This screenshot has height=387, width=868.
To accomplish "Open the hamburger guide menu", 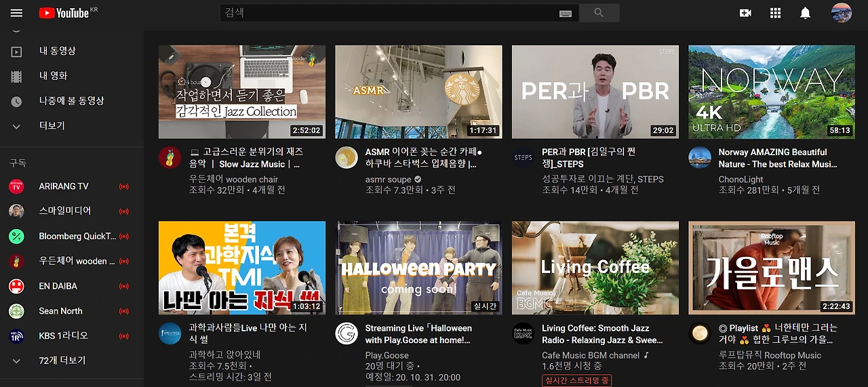I will pos(16,13).
